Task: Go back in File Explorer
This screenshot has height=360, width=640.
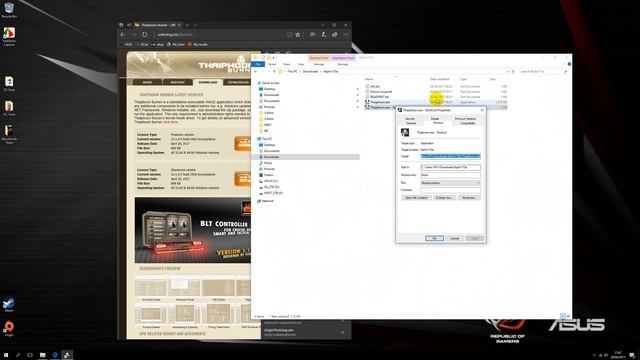Action: 256,71
